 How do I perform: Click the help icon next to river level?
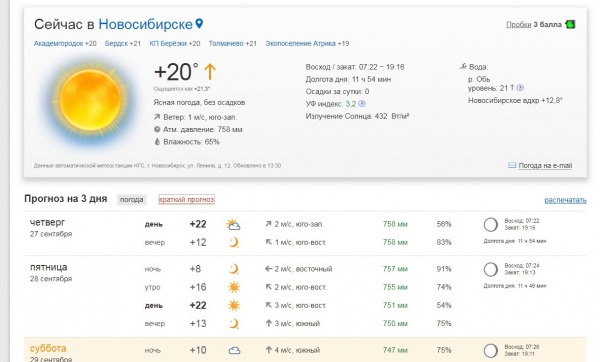520,88
